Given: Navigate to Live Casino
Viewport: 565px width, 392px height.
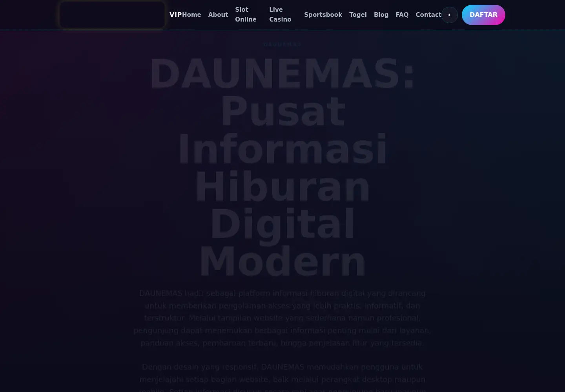Looking at the screenshot, I should tap(281, 15).
